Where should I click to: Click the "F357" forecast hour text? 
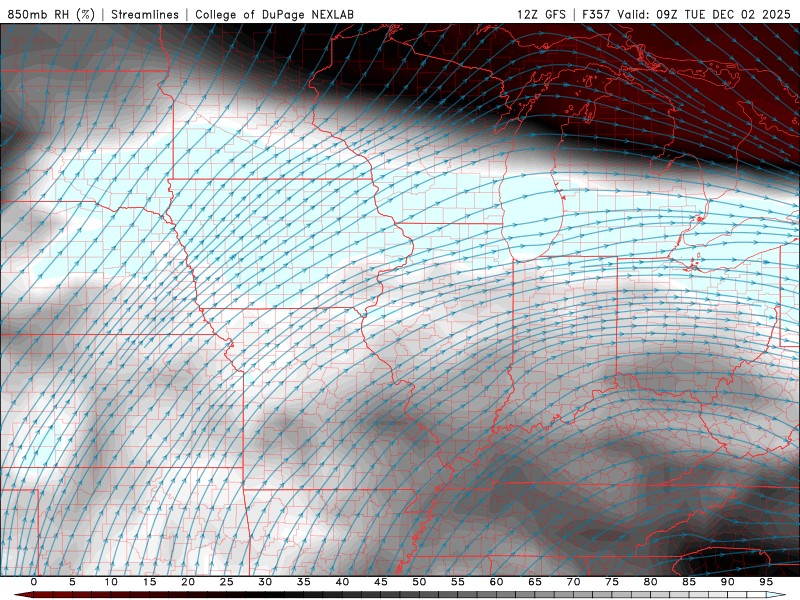pos(596,14)
